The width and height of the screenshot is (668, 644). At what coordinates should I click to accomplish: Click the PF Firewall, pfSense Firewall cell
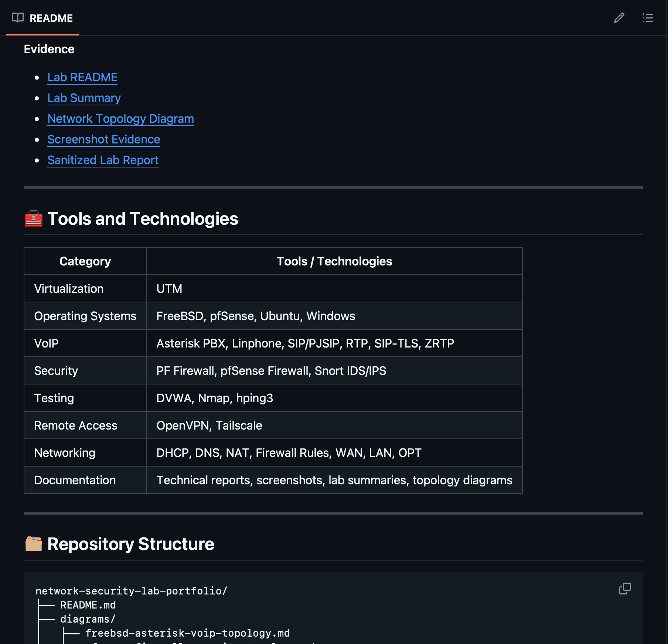pos(334,371)
